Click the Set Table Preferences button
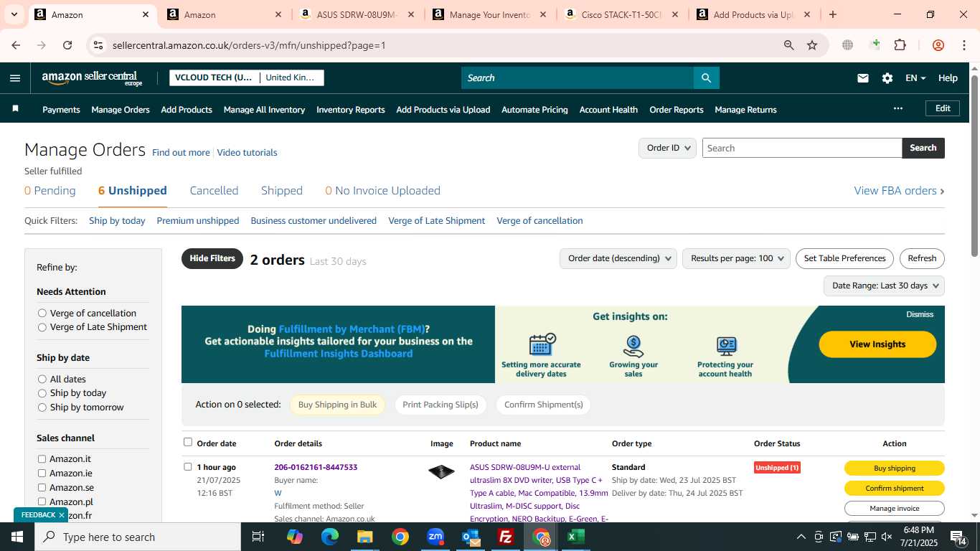The width and height of the screenshot is (980, 551). point(844,258)
